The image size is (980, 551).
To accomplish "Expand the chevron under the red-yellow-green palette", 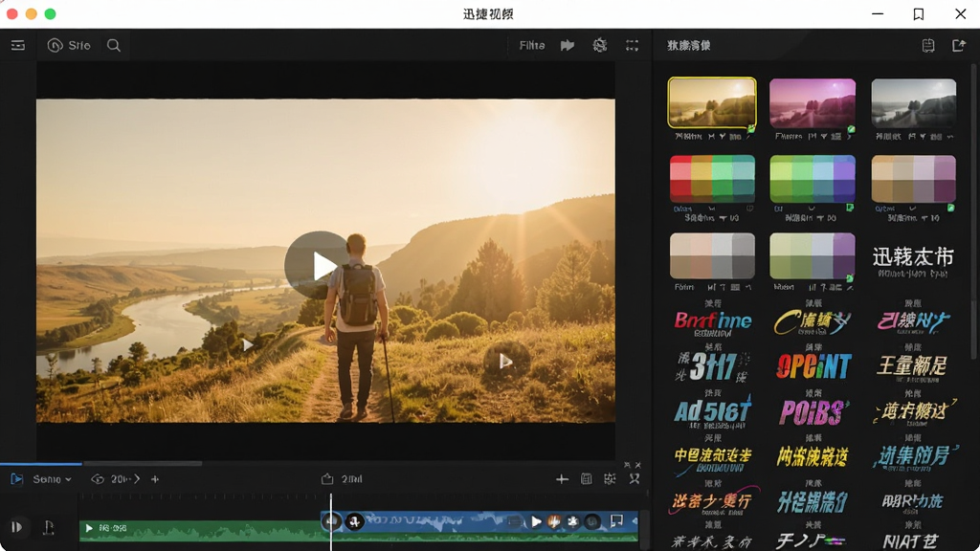I will [x=712, y=209].
